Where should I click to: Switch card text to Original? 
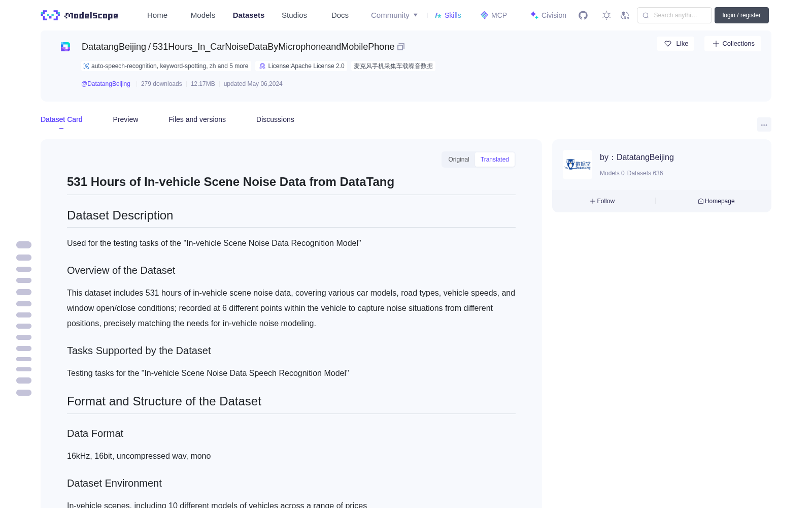coord(459,160)
